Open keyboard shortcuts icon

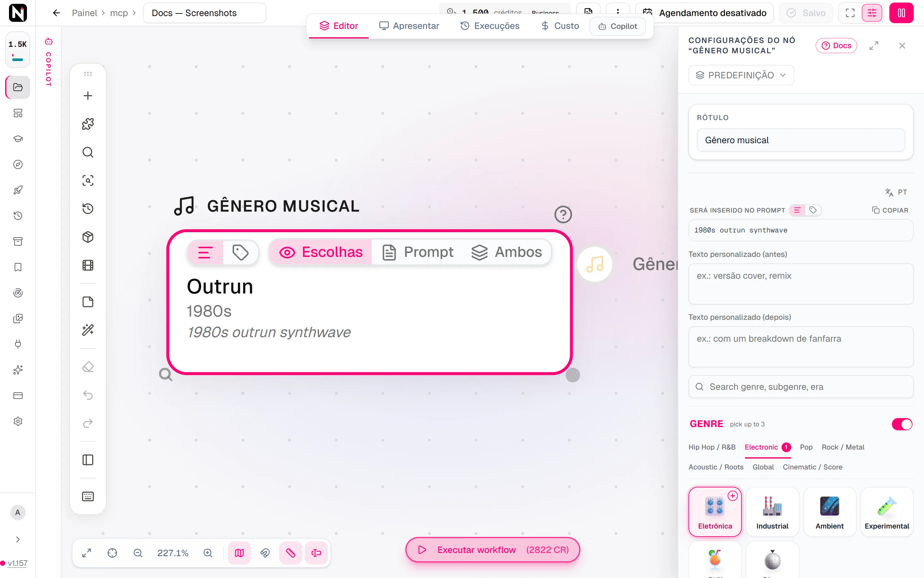(x=88, y=496)
